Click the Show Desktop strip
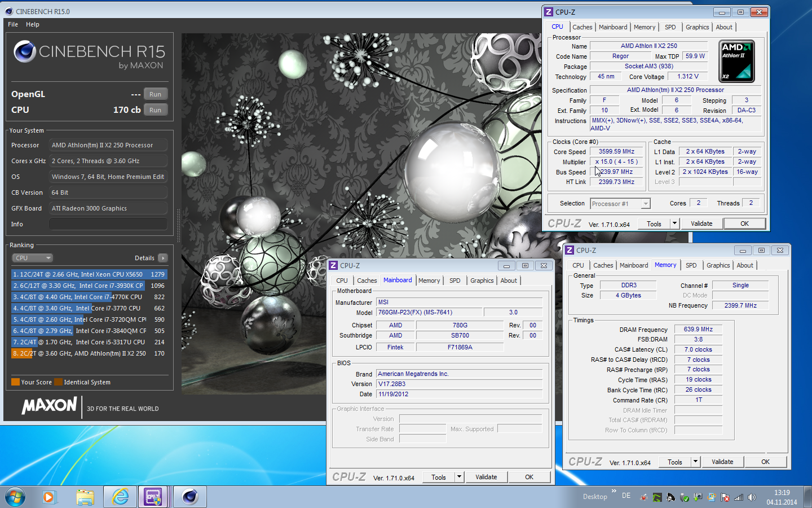Image resolution: width=812 pixels, height=508 pixels. click(807, 497)
